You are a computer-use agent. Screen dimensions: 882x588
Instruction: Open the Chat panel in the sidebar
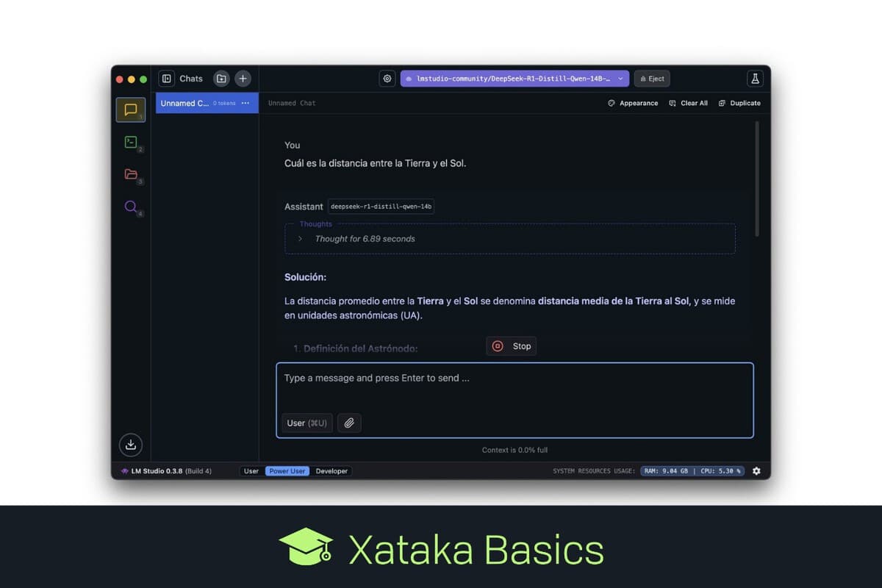(x=131, y=110)
